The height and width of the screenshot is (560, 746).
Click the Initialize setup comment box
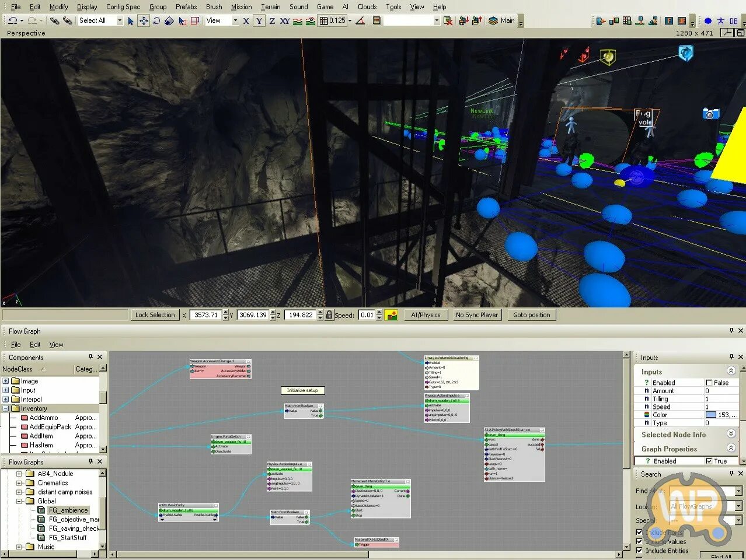pos(302,390)
